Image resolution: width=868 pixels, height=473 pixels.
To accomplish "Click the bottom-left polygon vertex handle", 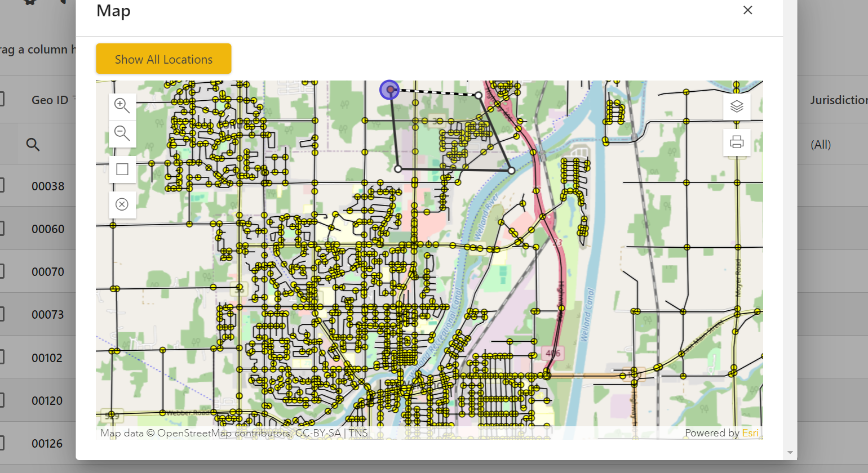I will click(398, 169).
